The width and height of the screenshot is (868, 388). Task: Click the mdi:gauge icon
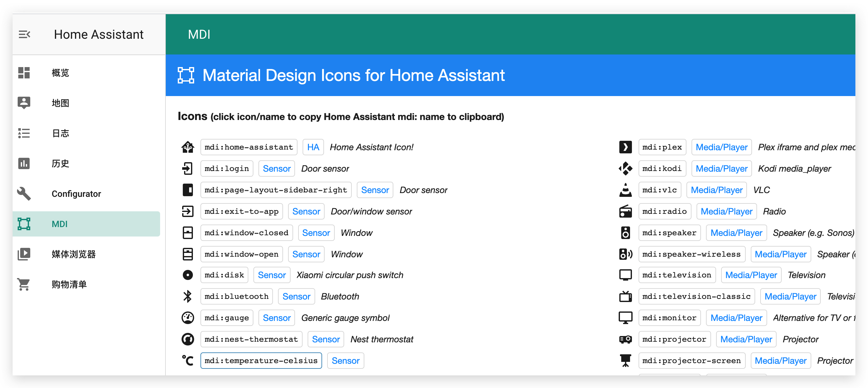[188, 317]
